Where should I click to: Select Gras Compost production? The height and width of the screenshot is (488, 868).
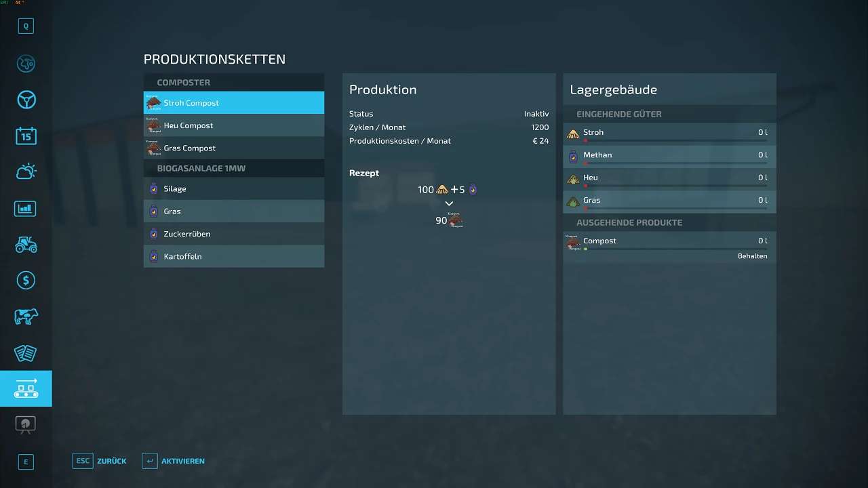pos(233,148)
